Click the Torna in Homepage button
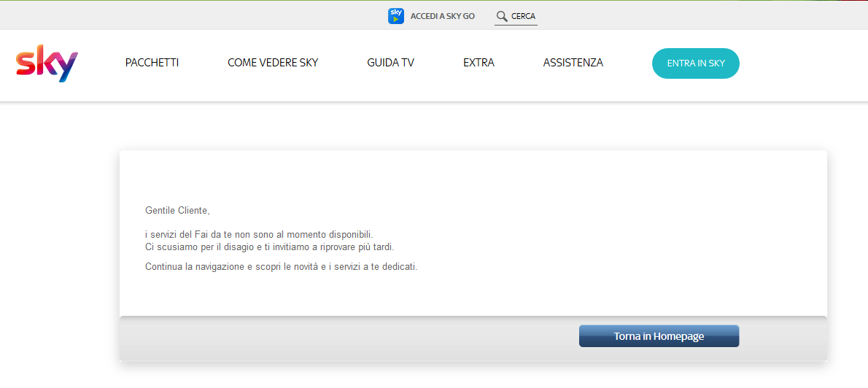The image size is (868, 388). point(659,336)
